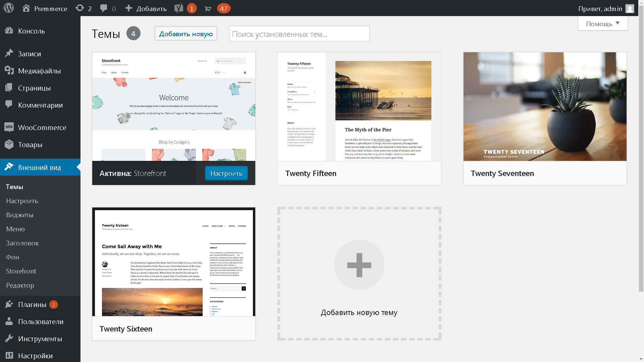
Task: Open comments bubble icon in admin bar
Action: click(104, 8)
